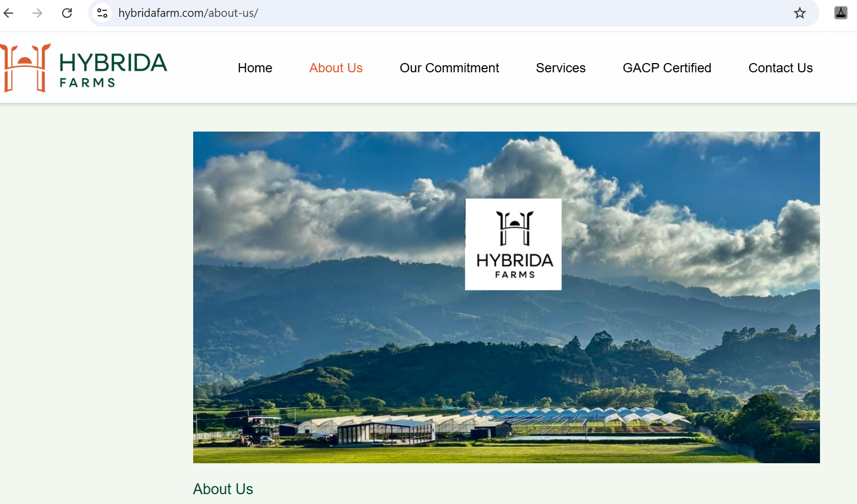Click HYBRIDA FARMS text on white hero badge
This screenshot has height=504, width=857.
point(514,266)
